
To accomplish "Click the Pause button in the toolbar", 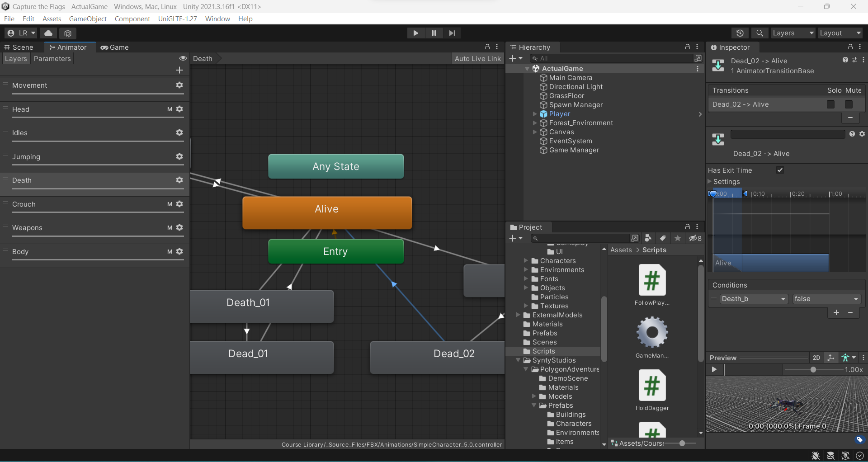I will 434,33.
